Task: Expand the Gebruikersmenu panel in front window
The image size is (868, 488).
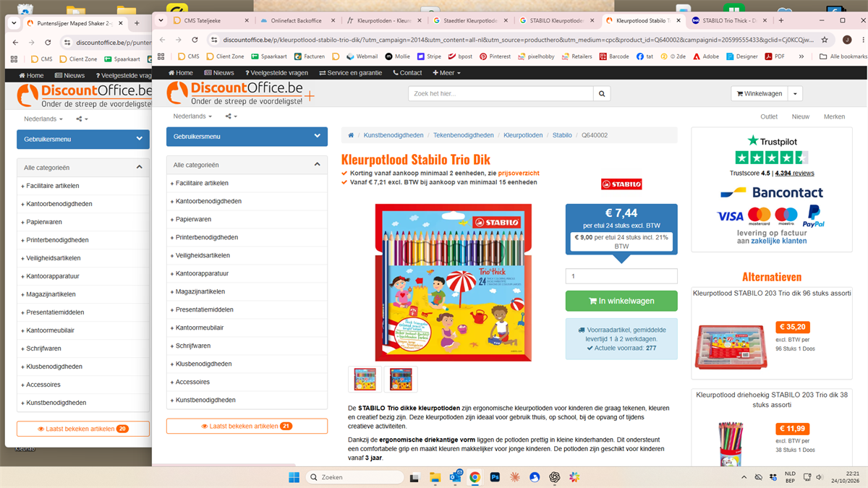Action: tap(247, 136)
